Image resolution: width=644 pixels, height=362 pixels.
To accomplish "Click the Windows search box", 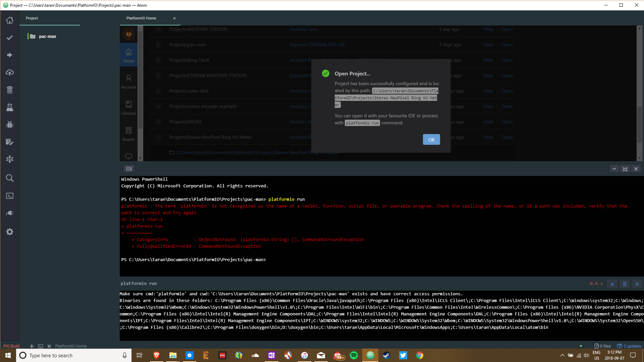I will pyautogui.click(x=73, y=355).
